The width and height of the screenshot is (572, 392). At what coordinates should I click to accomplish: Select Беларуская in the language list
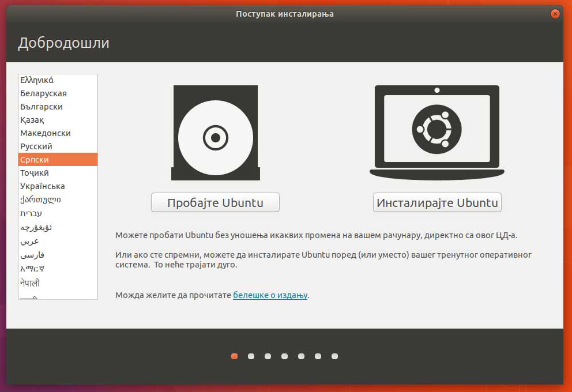tap(58, 93)
